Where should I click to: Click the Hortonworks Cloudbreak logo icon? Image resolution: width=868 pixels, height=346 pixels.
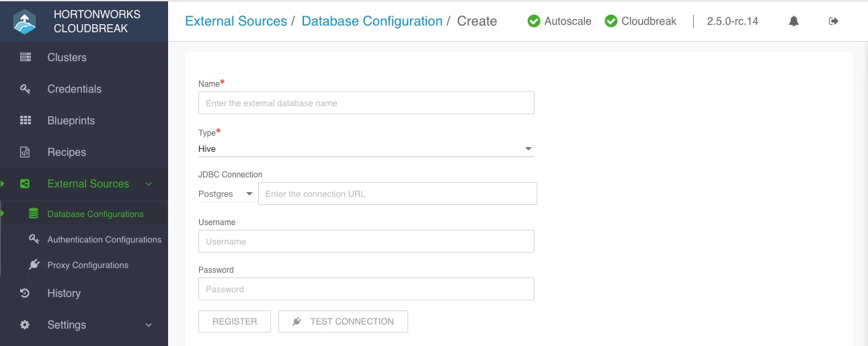tap(25, 21)
